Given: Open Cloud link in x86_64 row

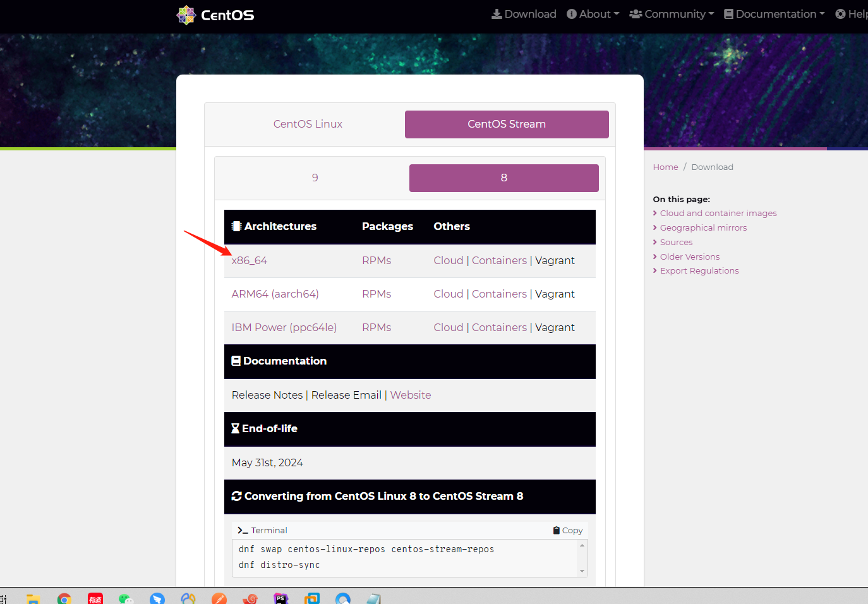Looking at the screenshot, I should tap(449, 260).
